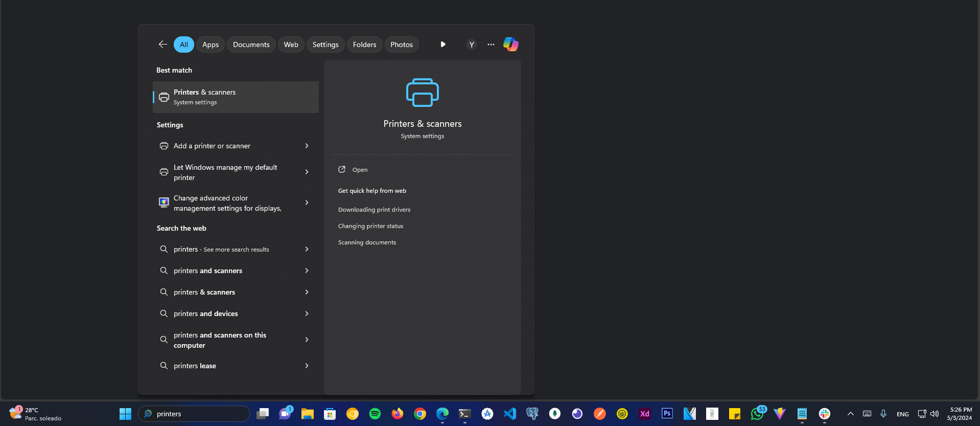This screenshot has height=426, width=980.
Task: Click Open in the preview pane
Action: pyautogui.click(x=360, y=170)
